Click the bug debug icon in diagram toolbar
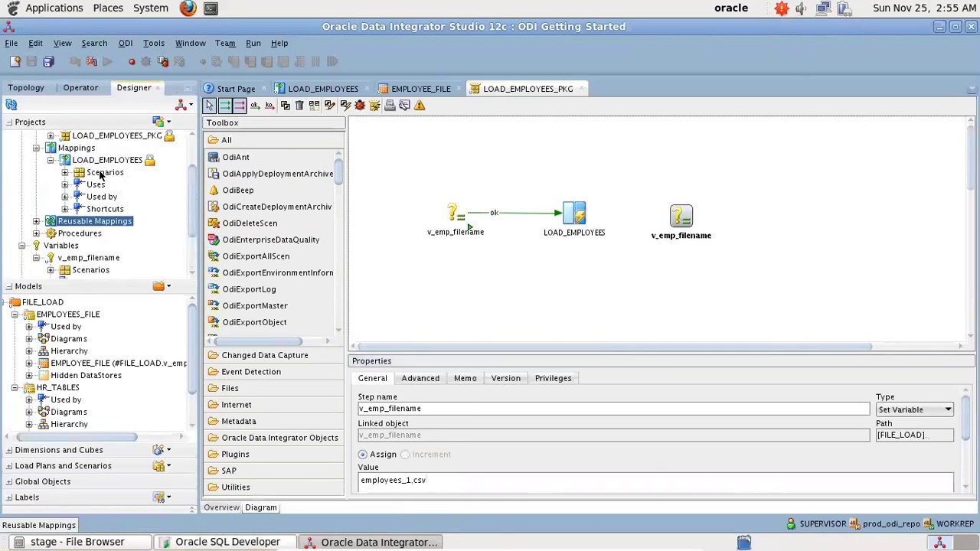Image resolution: width=980 pixels, height=551 pixels. click(x=359, y=106)
